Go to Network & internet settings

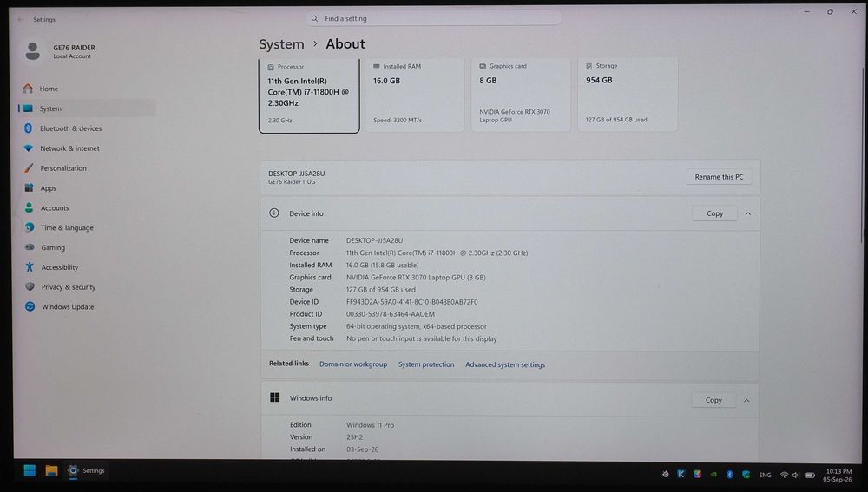[x=88, y=148]
